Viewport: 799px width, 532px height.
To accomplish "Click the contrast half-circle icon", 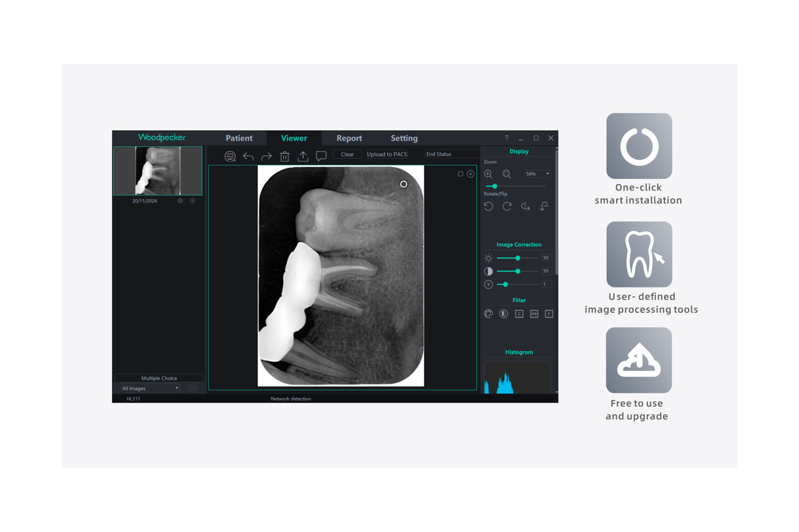I will 488,271.
